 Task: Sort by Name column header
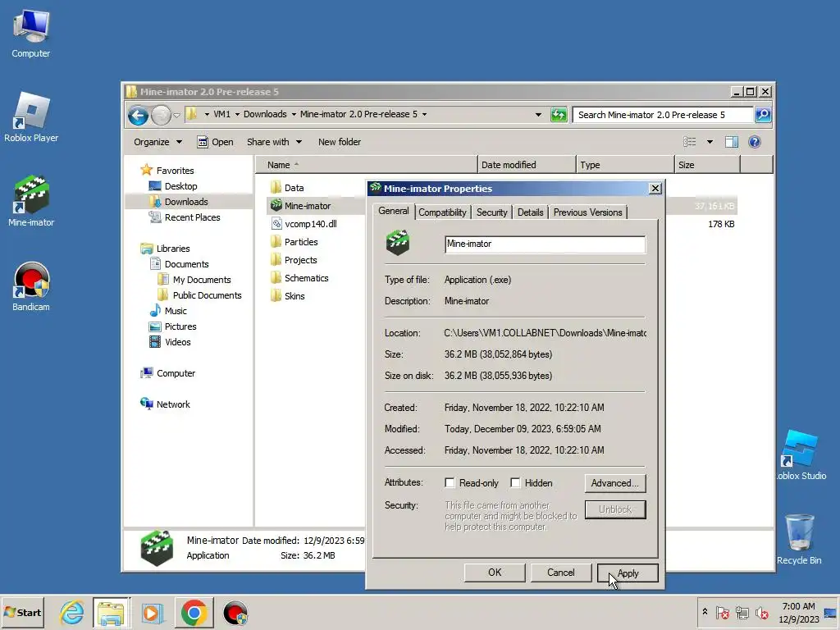(366, 164)
